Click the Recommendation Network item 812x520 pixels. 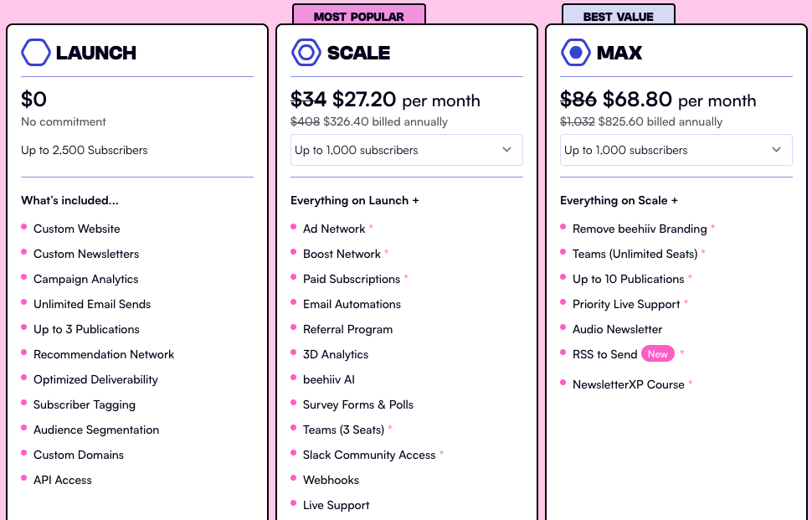coord(104,354)
